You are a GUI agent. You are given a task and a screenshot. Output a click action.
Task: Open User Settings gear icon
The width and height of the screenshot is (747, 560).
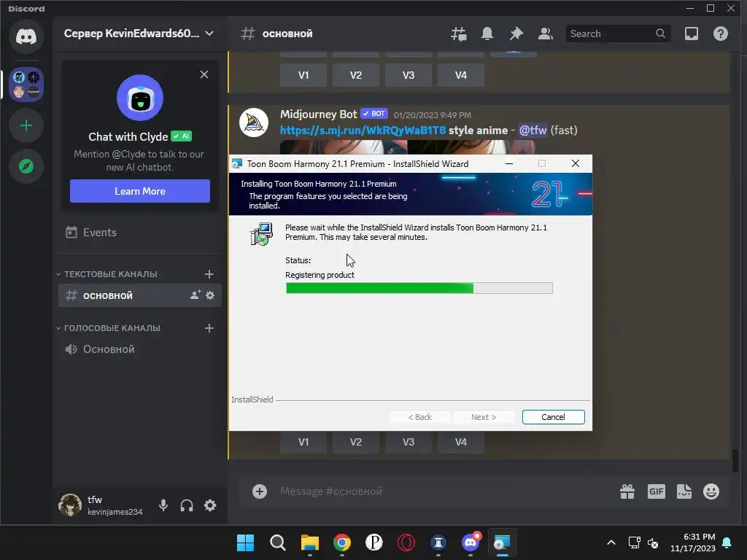pos(210,505)
